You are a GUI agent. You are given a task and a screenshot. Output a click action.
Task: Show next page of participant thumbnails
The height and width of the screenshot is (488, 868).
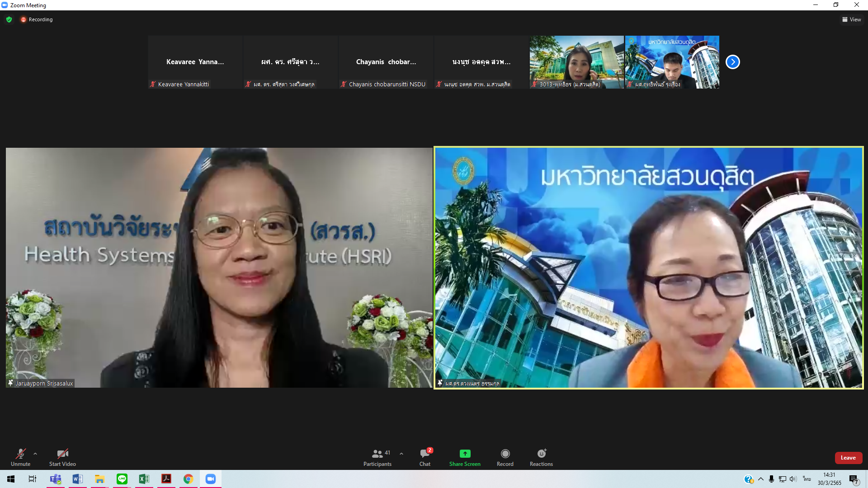pyautogui.click(x=732, y=62)
